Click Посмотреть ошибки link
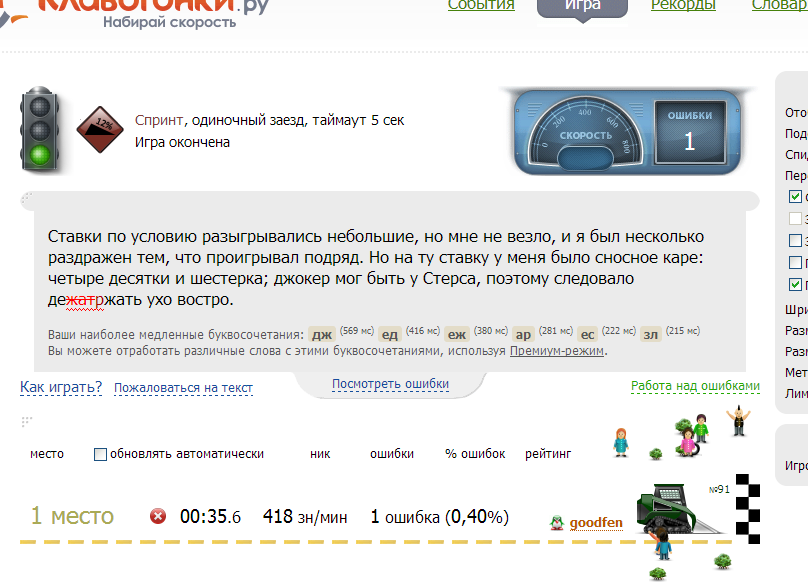808x587 pixels. point(390,384)
